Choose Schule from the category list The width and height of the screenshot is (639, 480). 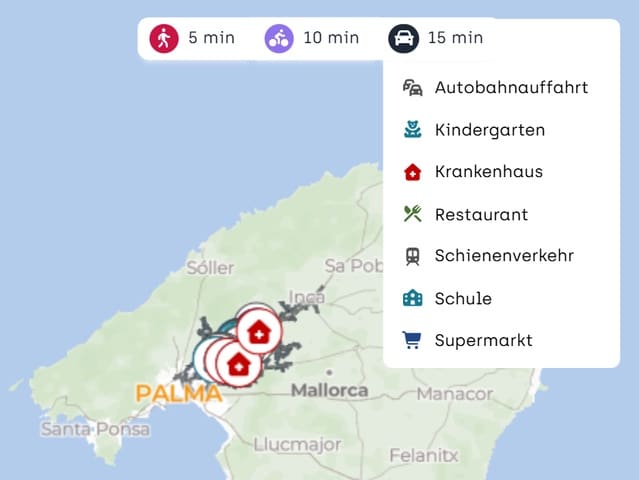[x=501, y=298]
